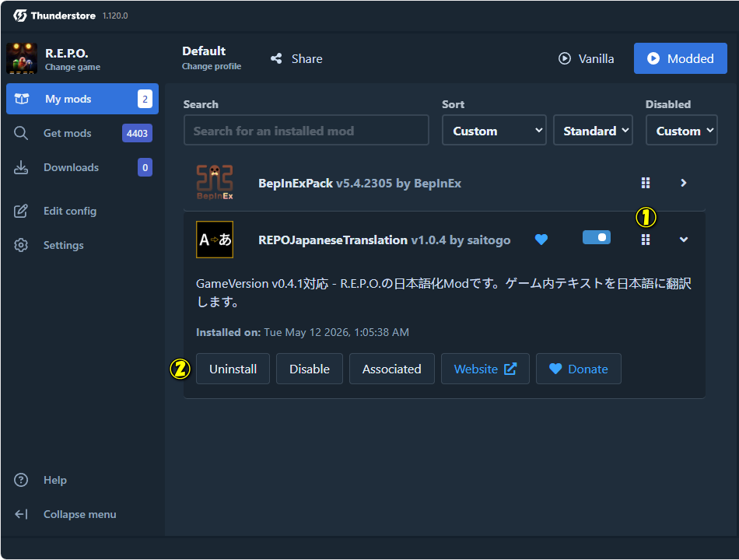Click the Thunderstore logo icon
The image size is (739, 560).
coord(19,16)
